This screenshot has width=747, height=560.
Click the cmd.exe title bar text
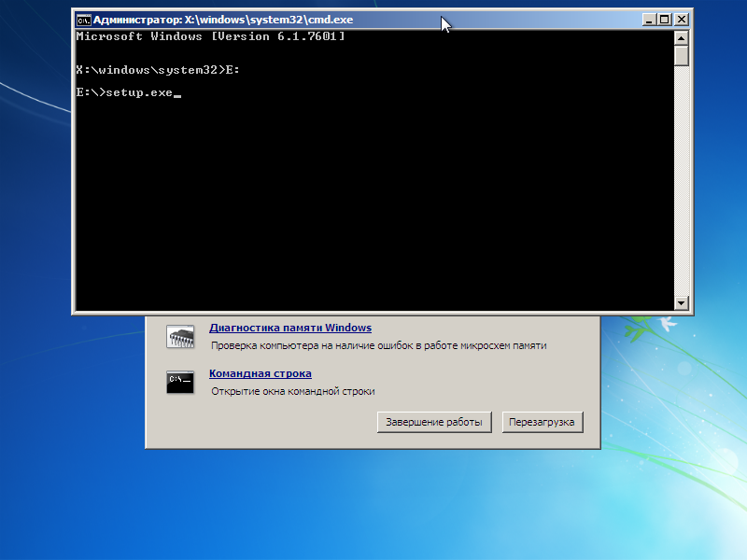223,19
